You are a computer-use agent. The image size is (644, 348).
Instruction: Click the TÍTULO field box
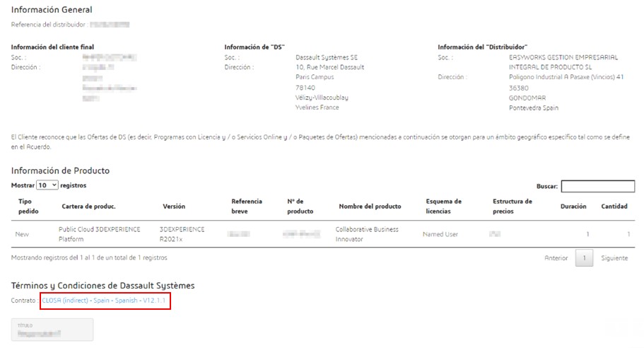pos(52,330)
